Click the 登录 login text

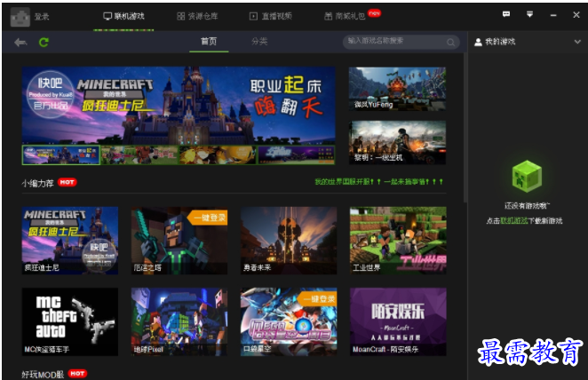[42, 17]
